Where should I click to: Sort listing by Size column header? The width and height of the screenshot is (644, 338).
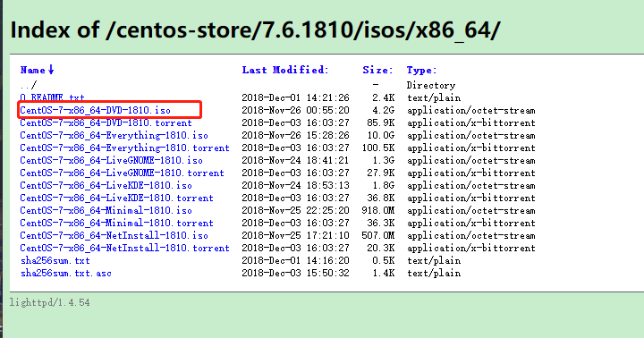point(377,71)
